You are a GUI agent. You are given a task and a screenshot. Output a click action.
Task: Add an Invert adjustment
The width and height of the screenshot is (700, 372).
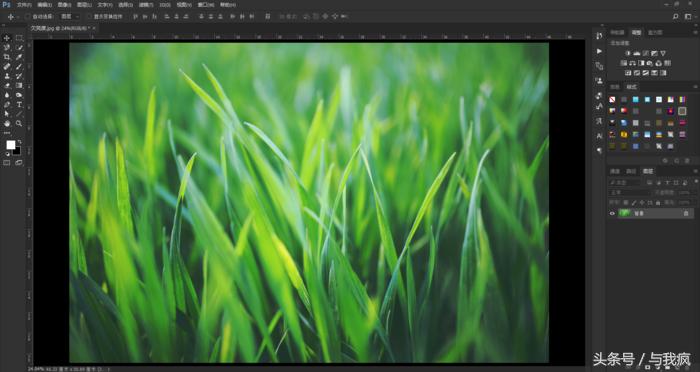(x=629, y=73)
